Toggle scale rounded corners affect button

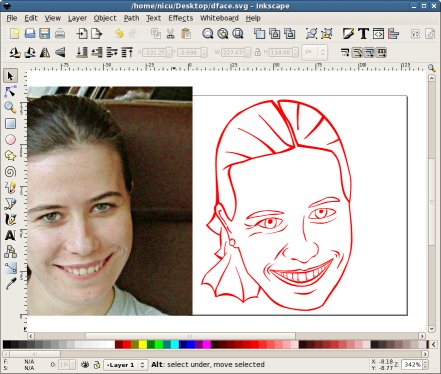pos(357,52)
